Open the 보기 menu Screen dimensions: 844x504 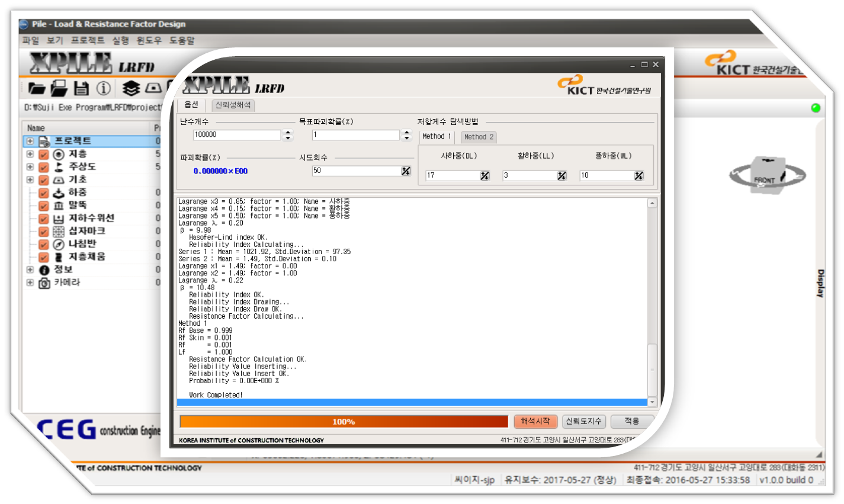(x=54, y=40)
